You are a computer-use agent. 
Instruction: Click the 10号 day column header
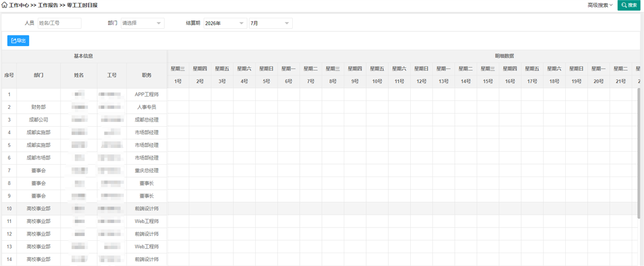tap(377, 82)
